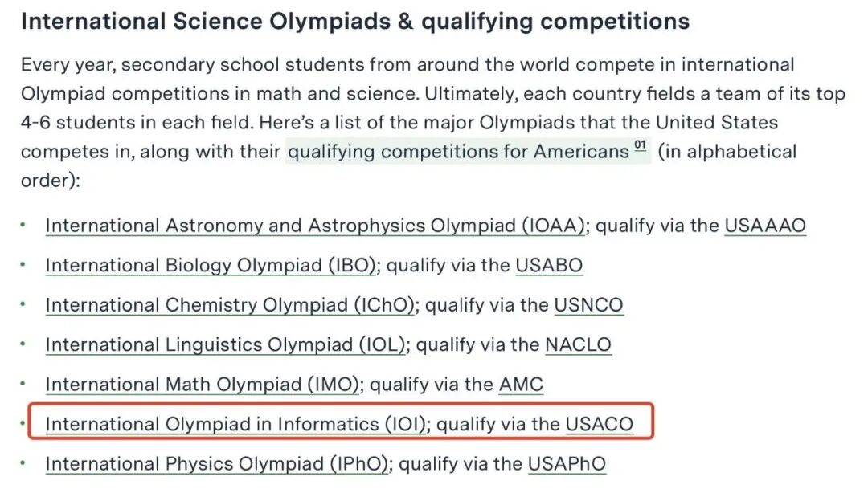868x497 pixels.
Task: Click the USAPhO link
Action: click(x=567, y=464)
